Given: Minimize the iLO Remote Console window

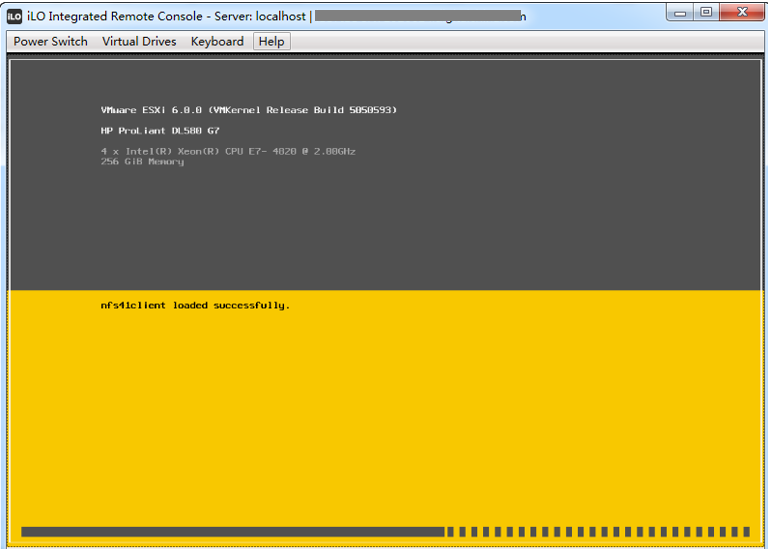Looking at the screenshot, I should [680, 12].
